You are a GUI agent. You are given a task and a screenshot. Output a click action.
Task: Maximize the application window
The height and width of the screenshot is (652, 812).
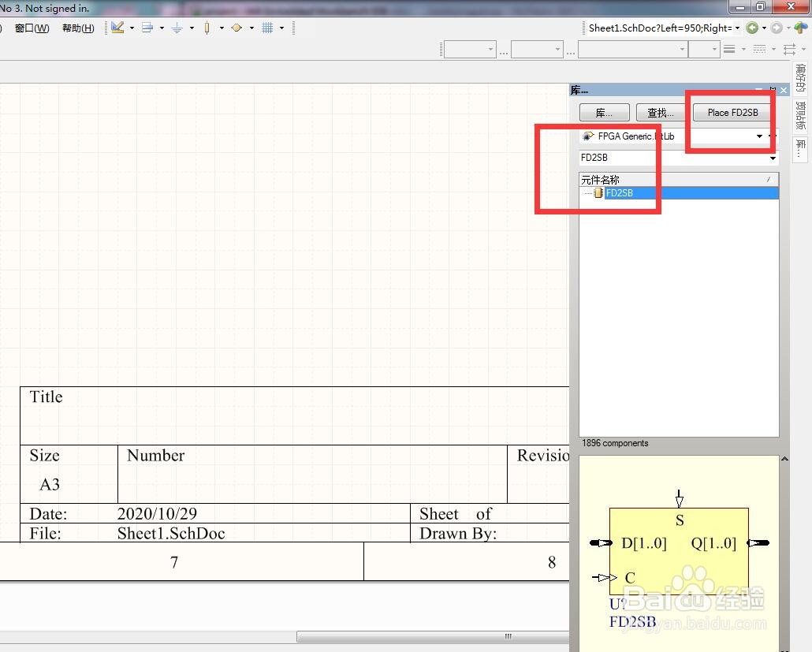coord(761,6)
